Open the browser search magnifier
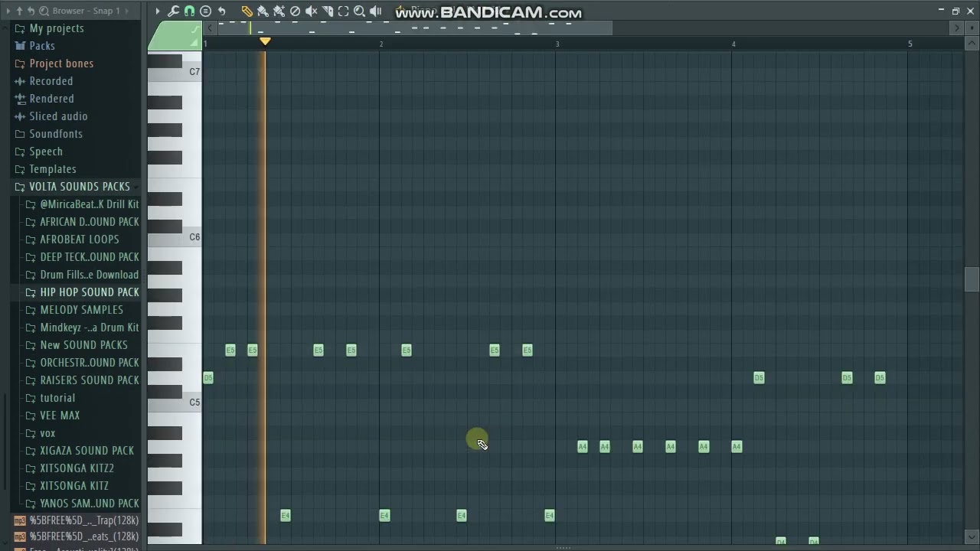The height and width of the screenshot is (551, 980). [44, 11]
